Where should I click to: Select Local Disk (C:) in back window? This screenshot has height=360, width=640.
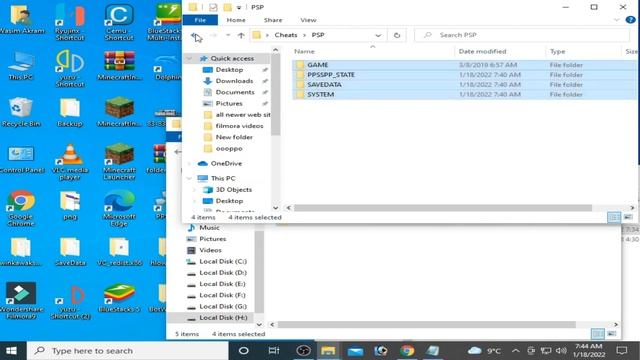pos(222,262)
